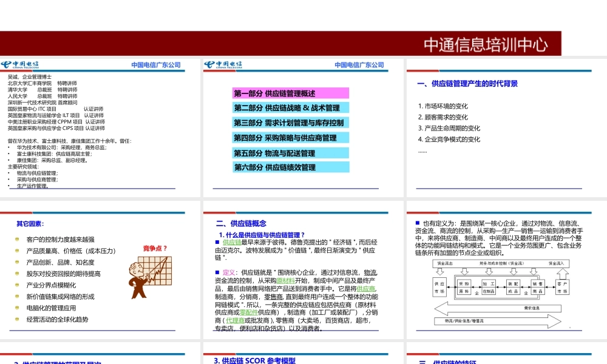Screen dimensions: 607x364
Task: Click bullet 电脑化的管理应用
Action: [51, 308]
